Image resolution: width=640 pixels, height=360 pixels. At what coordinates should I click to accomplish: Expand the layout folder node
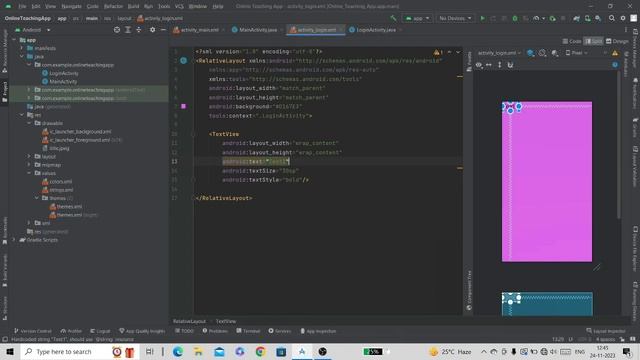[29, 156]
